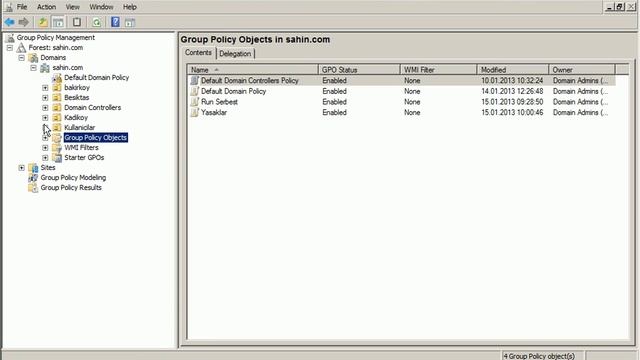640x360 pixels.
Task: Expand the Kadikoy OU
Action: pyautogui.click(x=45, y=118)
